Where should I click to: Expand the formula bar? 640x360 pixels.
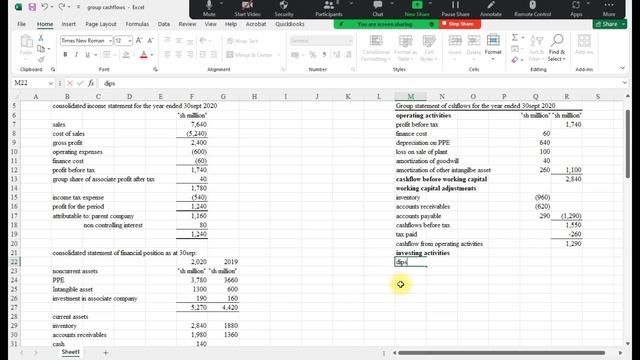[x=625, y=83]
